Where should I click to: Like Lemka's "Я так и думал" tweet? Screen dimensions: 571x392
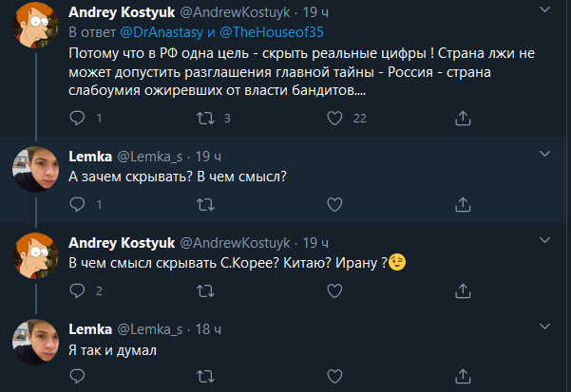point(333,379)
